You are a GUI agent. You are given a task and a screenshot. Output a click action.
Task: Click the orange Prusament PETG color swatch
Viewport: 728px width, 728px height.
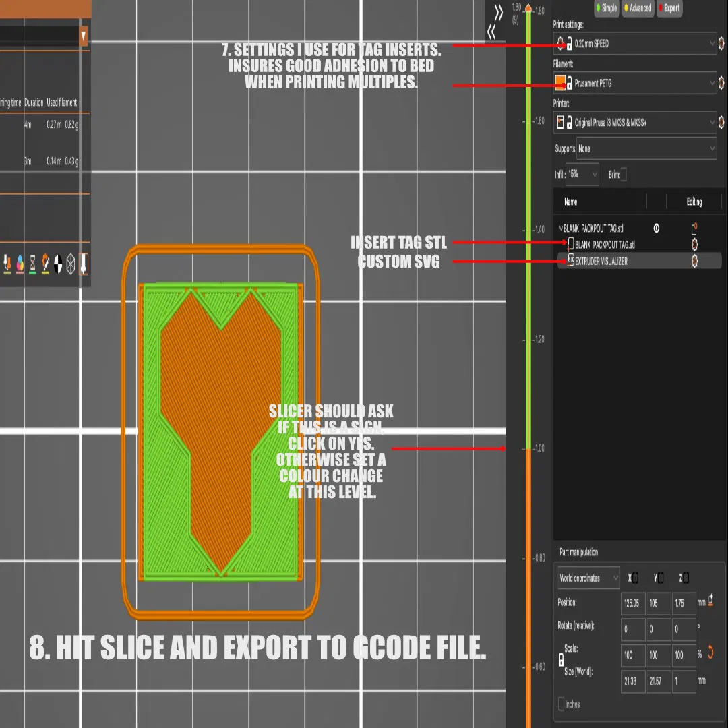560,83
